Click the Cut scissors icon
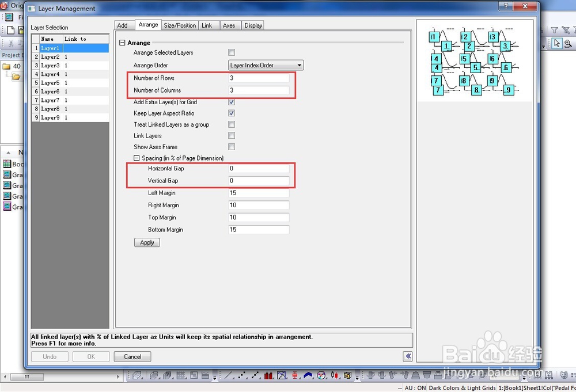This screenshot has width=576, height=392. [x=11, y=43]
